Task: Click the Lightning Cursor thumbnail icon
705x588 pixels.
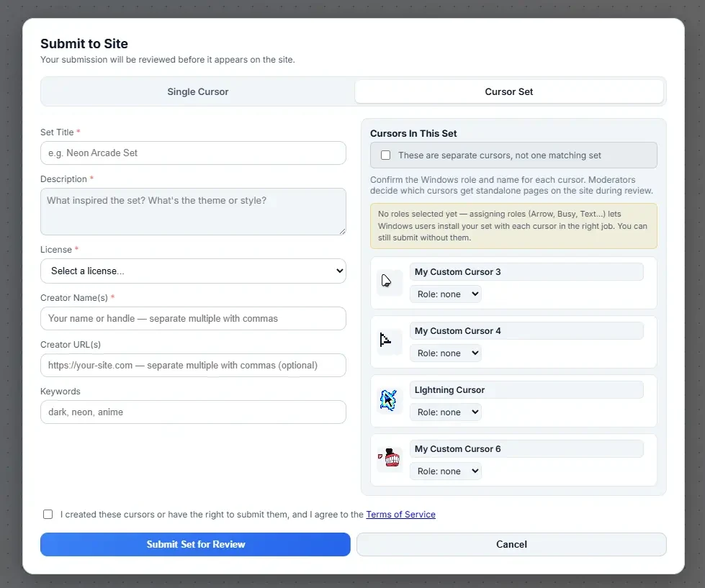Action: tap(389, 401)
